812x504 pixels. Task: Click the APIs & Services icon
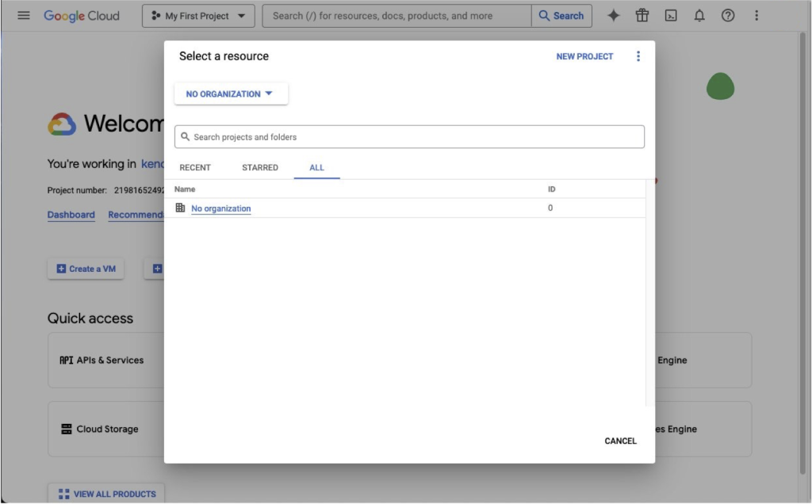(x=65, y=360)
